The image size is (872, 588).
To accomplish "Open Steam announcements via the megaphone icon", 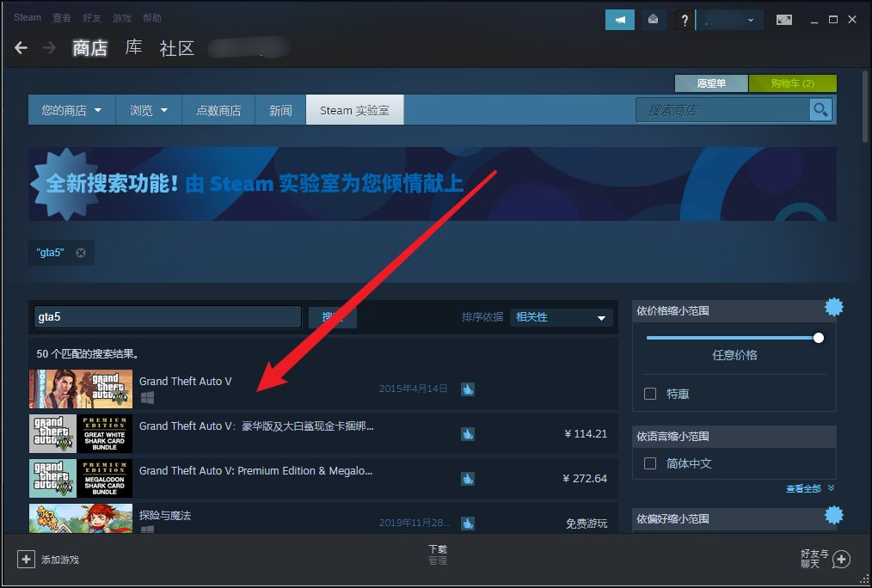I will tap(619, 19).
